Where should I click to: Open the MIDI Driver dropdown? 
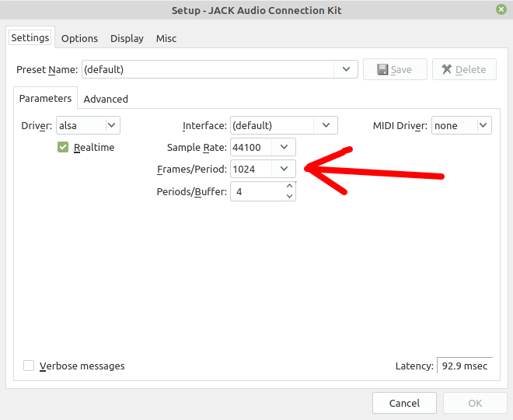click(461, 125)
